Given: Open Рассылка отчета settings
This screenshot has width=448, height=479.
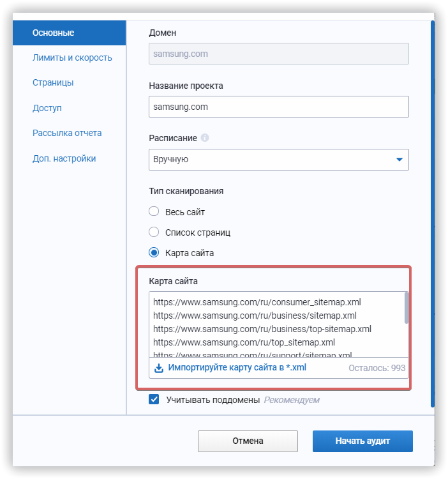Looking at the screenshot, I should (x=67, y=133).
